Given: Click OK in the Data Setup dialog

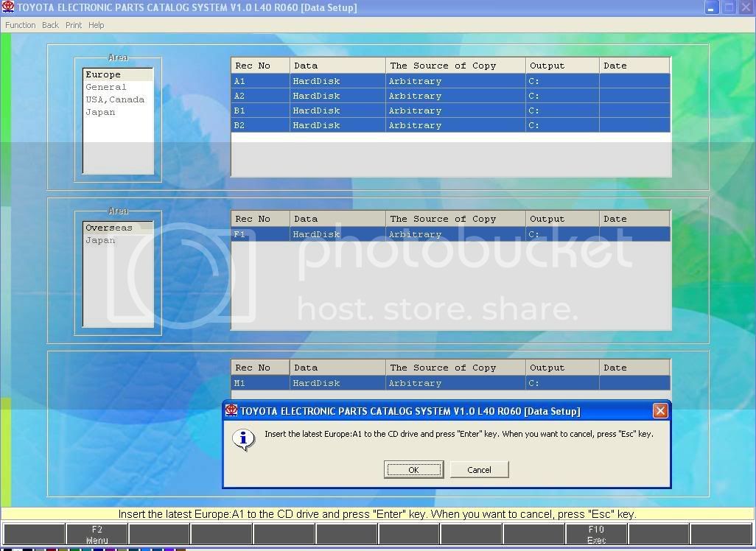Looking at the screenshot, I should pos(413,470).
